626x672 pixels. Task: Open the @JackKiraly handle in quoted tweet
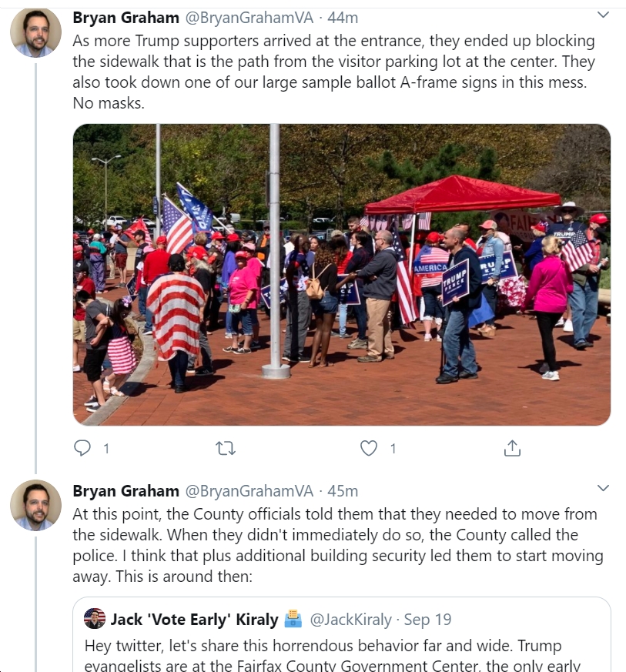coord(351,620)
